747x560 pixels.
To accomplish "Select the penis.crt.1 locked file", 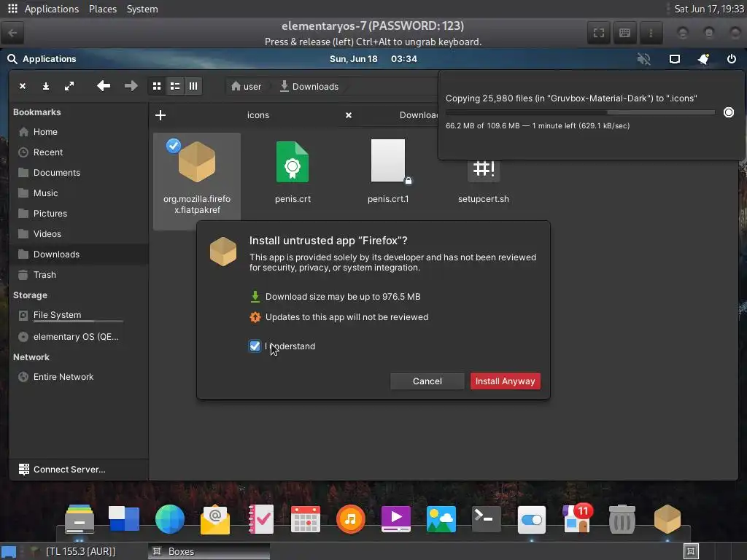I will [x=388, y=172].
